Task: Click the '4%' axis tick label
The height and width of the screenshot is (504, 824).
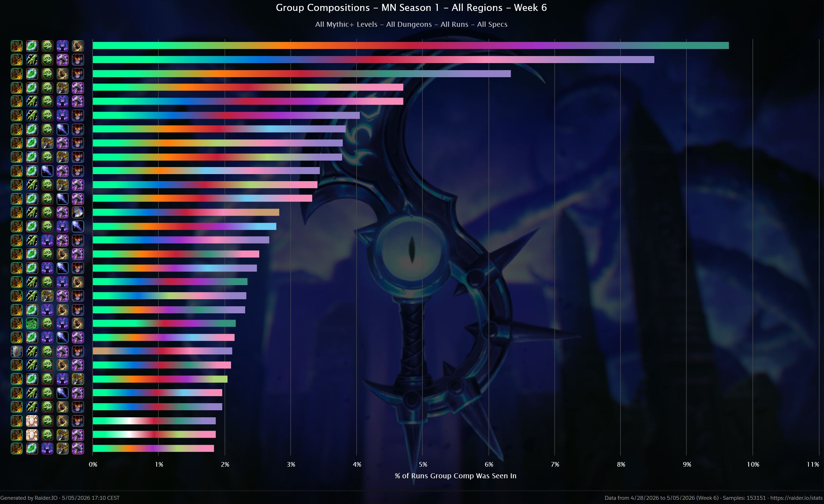Action: pyautogui.click(x=357, y=465)
